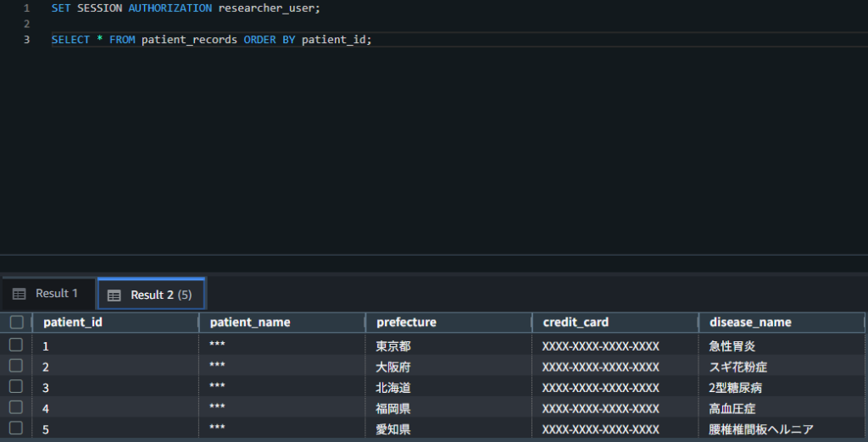Place cursor in SET SESSION AUTHORIZATION line
This screenshot has height=442, width=868.
click(x=186, y=8)
